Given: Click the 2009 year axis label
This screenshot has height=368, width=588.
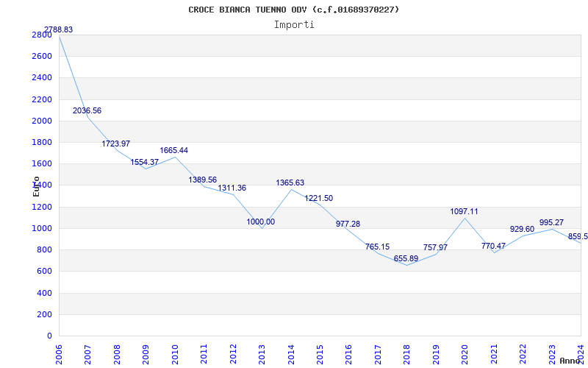Looking at the screenshot, I should (x=146, y=354).
